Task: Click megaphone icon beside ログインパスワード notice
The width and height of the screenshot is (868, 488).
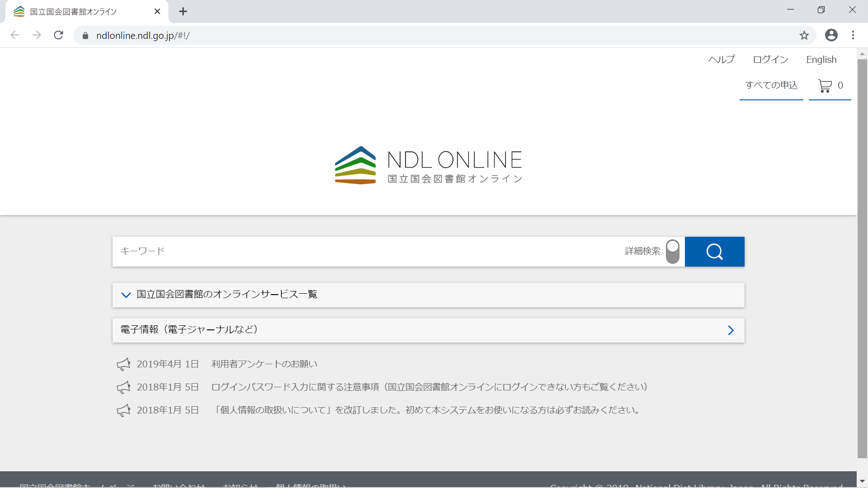Action: [123, 387]
